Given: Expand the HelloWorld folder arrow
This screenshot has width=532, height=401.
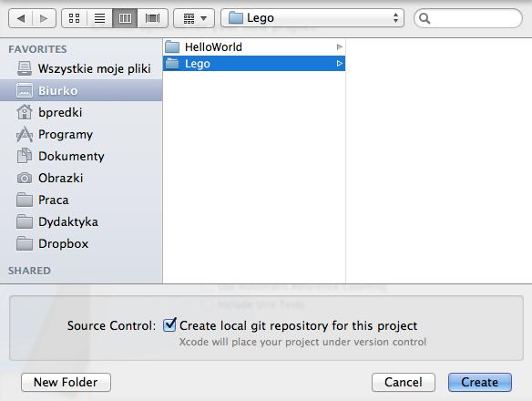Looking at the screenshot, I should tap(339, 46).
